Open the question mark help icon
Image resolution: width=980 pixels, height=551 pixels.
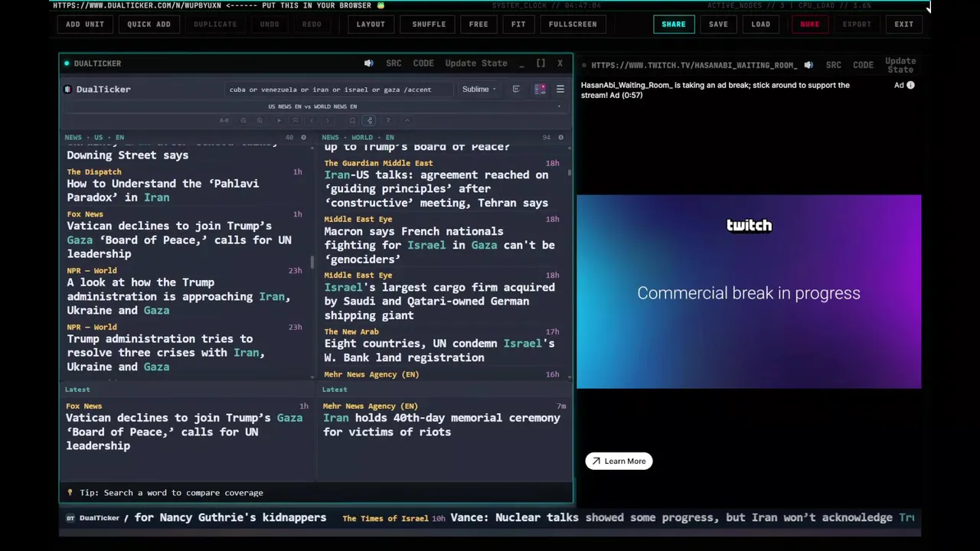tap(388, 120)
